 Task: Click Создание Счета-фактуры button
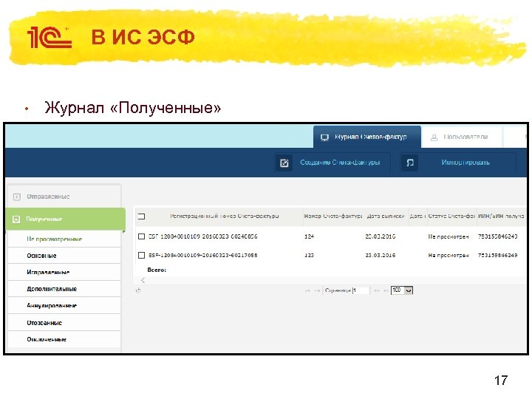tap(332, 163)
